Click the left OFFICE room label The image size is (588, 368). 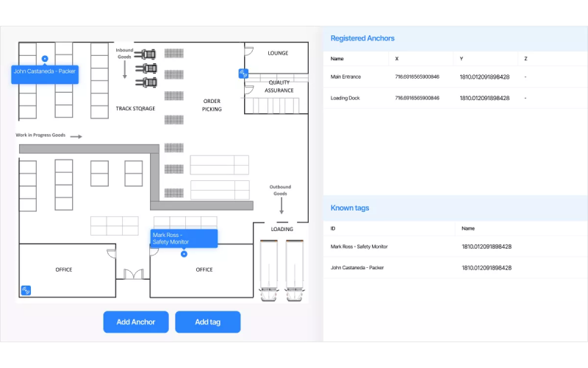pos(64,269)
